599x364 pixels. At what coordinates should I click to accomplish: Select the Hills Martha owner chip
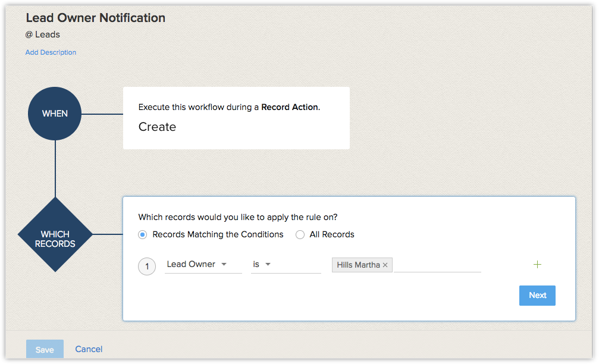pos(358,265)
